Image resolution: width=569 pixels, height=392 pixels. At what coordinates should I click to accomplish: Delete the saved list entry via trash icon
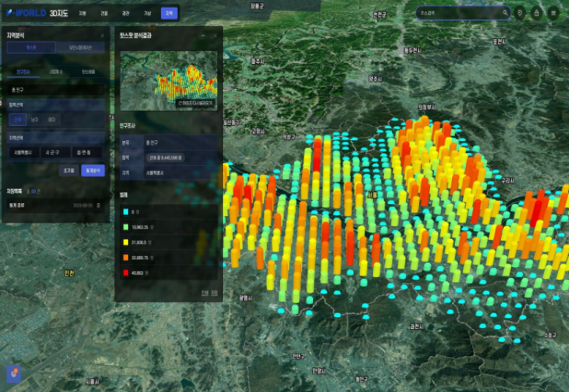tap(98, 206)
